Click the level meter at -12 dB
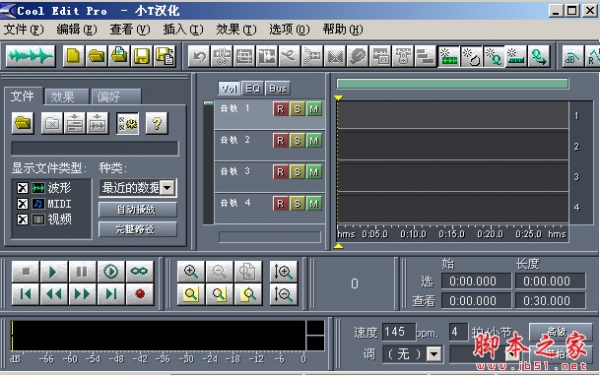 tap(256, 359)
